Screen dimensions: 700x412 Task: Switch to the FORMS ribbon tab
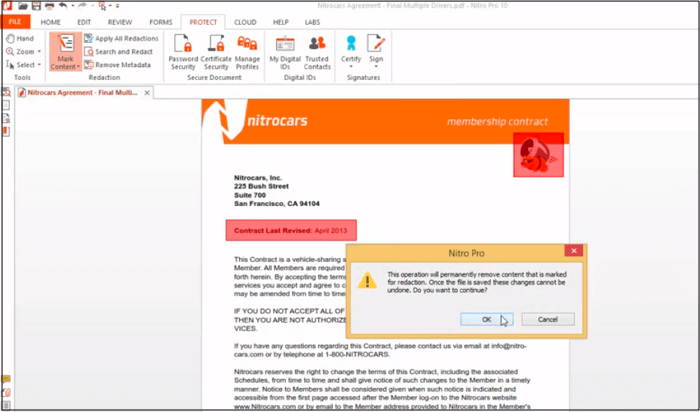[x=161, y=22]
